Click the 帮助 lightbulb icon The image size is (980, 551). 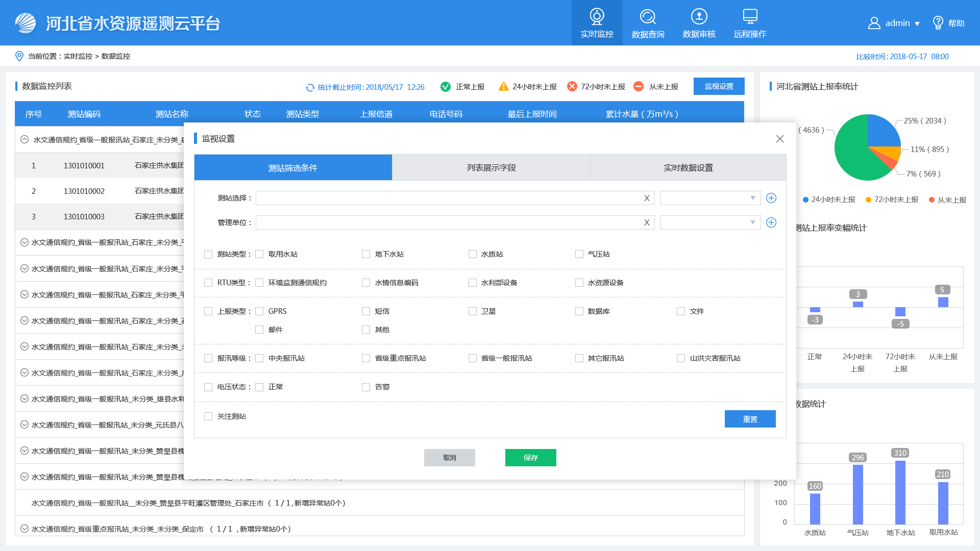(938, 23)
